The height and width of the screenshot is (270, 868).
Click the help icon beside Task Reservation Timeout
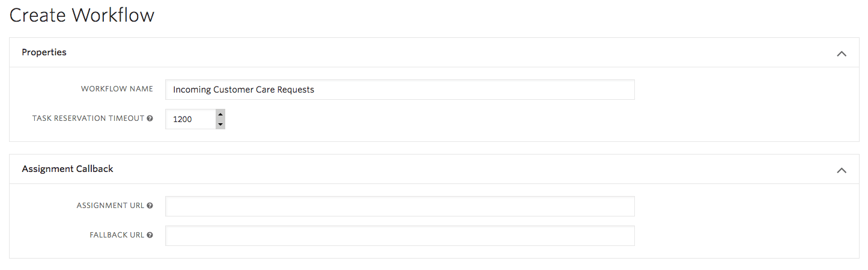pyautogui.click(x=150, y=119)
